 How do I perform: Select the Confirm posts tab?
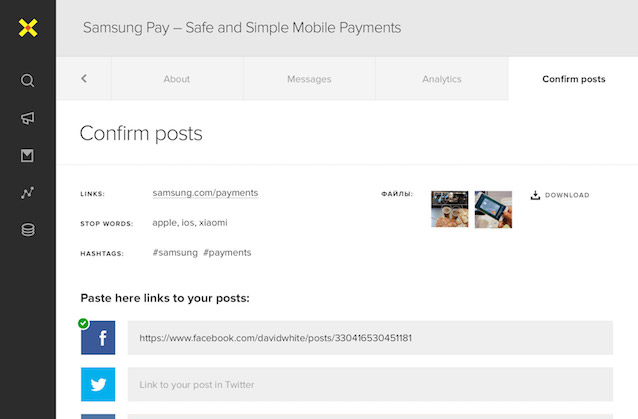(x=574, y=79)
